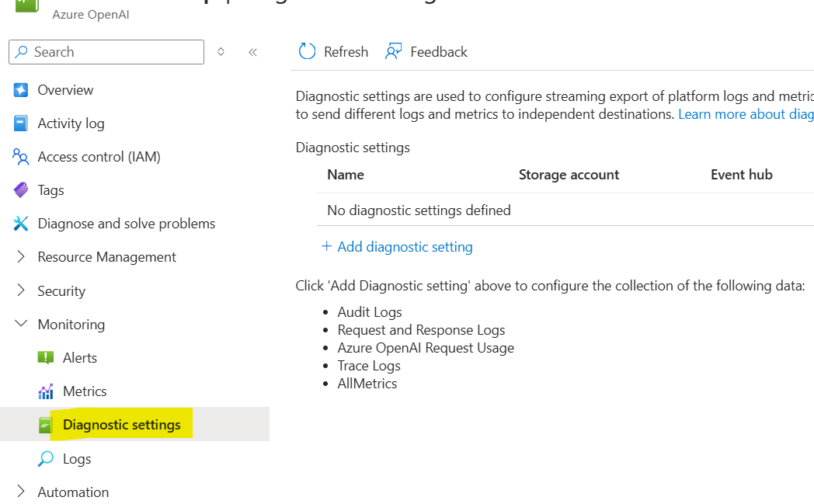Screen dimensions: 814x504
Task: Click 'No diagnostic settings defined' row
Action: (565, 210)
